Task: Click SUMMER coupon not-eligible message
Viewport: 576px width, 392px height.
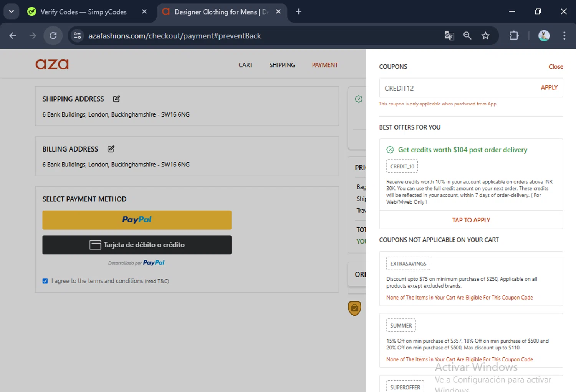Action: [x=460, y=359]
